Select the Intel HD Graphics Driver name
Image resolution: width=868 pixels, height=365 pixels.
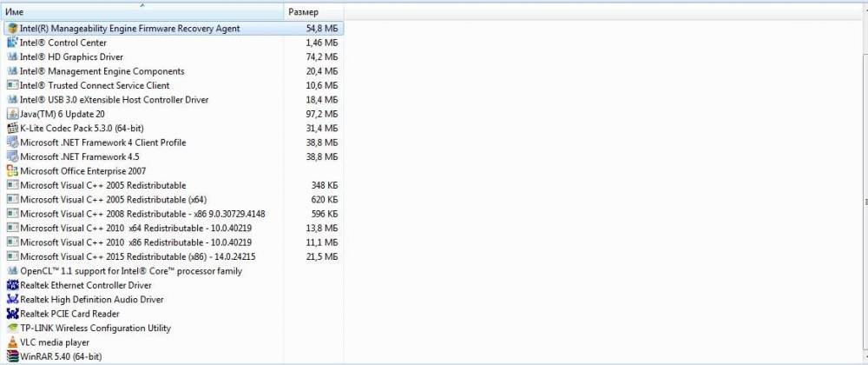click(x=71, y=57)
